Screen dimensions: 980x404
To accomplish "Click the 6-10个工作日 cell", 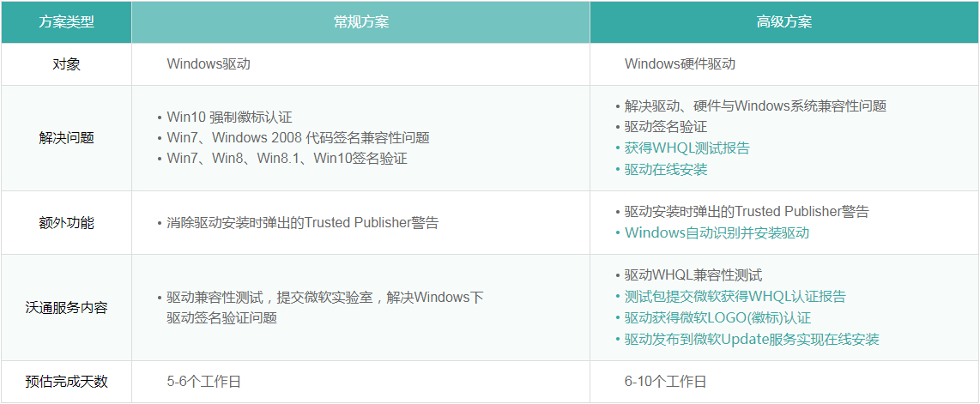I will [665, 383].
